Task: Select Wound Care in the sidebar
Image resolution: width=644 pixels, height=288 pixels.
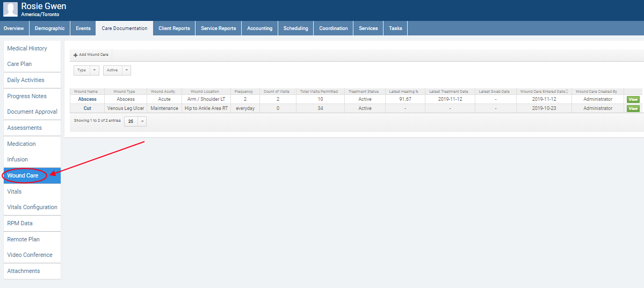Action: click(x=23, y=175)
